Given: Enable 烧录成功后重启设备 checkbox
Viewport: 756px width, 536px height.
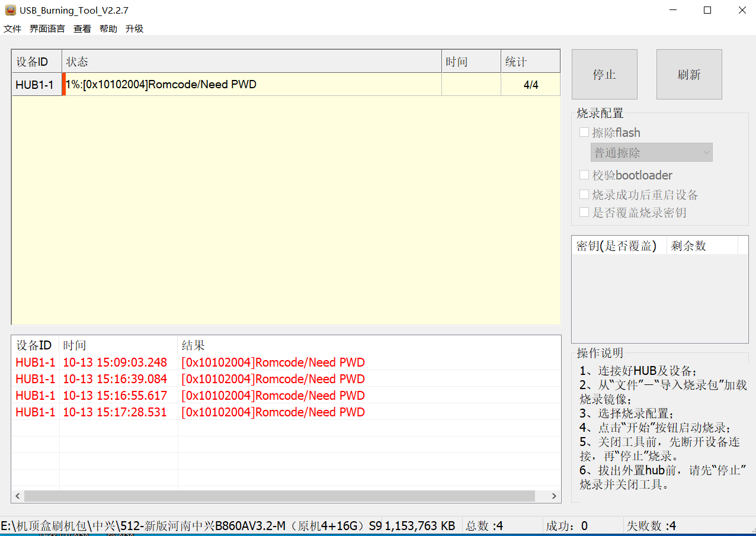Looking at the screenshot, I should [584, 195].
